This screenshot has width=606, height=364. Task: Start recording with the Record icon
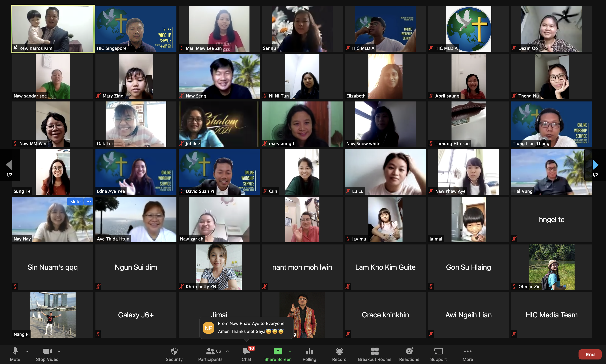[339, 352]
